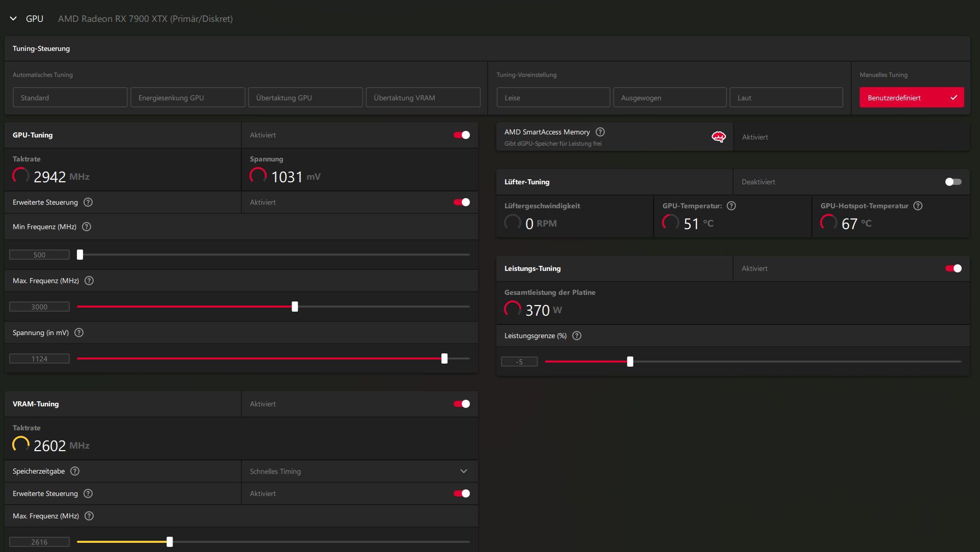This screenshot has height=552, width=980.
Task: Click help icon next to GPU-Temperatur
Action: 731,206
